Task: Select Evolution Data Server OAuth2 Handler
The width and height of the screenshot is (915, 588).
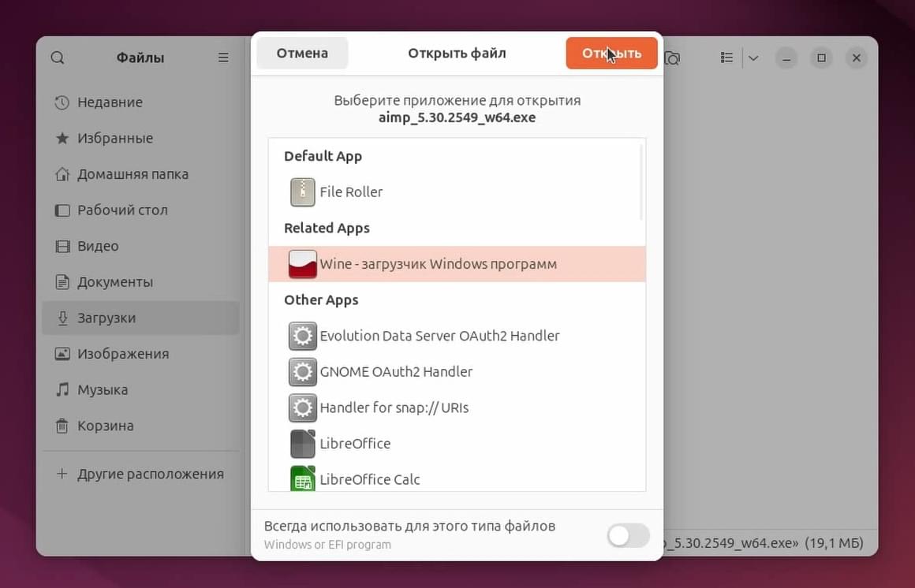Action: [x=457, y=336]
